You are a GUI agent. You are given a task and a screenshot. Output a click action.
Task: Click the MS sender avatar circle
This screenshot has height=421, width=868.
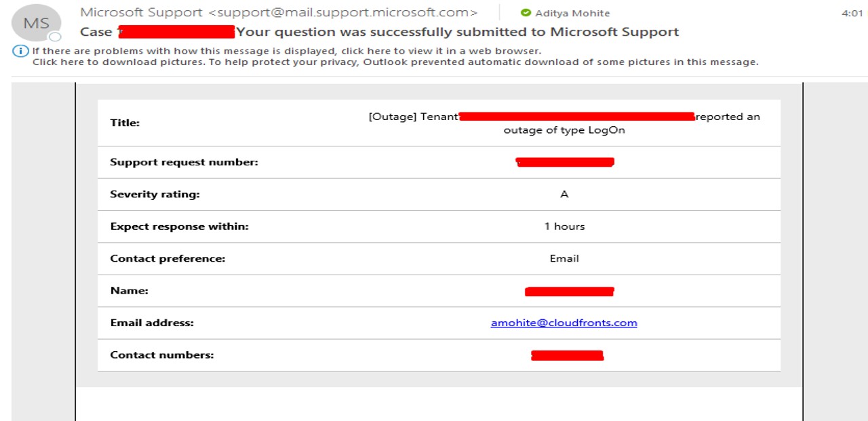pos(36,24)
